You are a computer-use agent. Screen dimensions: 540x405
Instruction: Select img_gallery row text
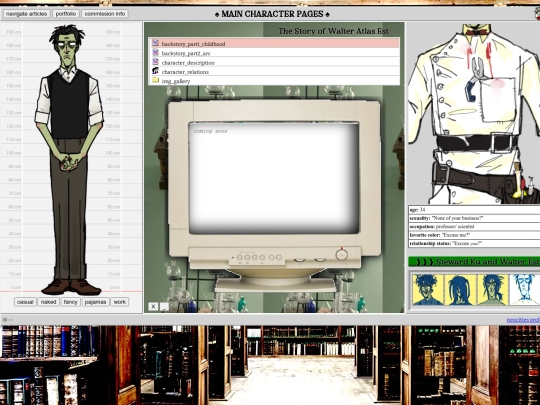(176, 81)
